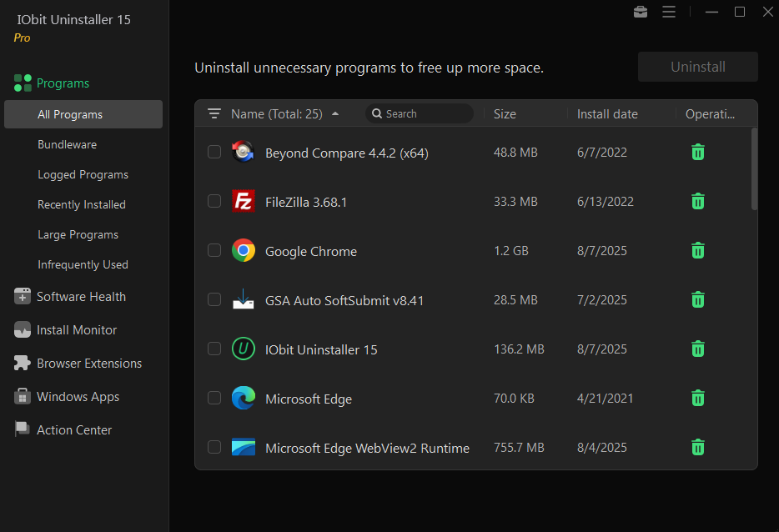The image size is (779, 532).
Task: Click the Uninstall button
Action: pos(697,67)
